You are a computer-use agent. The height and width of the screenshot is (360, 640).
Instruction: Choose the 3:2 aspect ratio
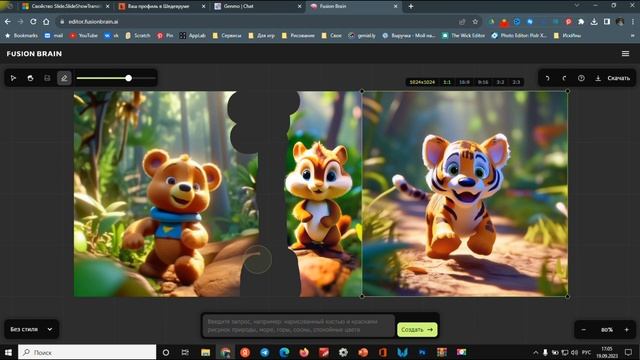click(500, 82)
